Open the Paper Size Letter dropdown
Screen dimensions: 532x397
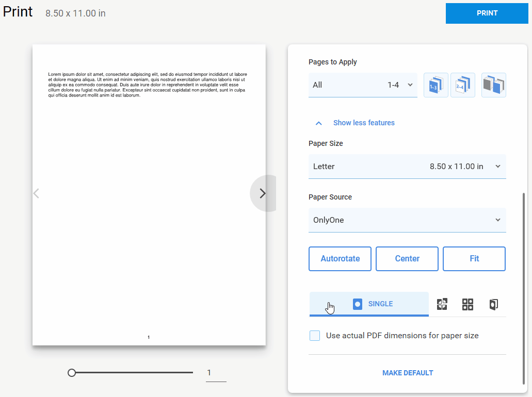coord(407,167)
